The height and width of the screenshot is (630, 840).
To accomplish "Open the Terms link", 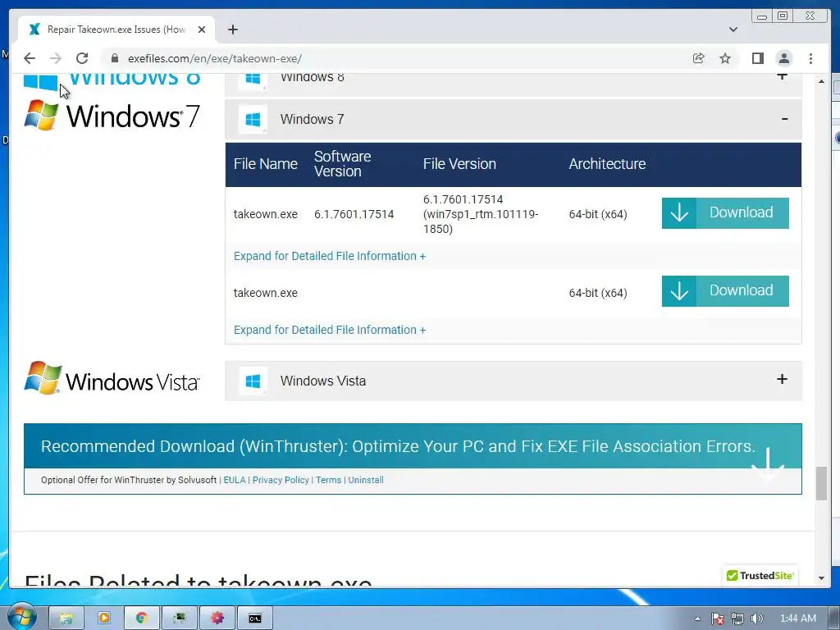I will pos(328,480).
